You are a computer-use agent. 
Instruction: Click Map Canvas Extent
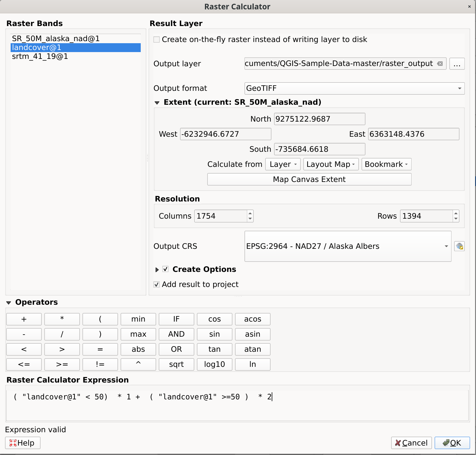309,179
